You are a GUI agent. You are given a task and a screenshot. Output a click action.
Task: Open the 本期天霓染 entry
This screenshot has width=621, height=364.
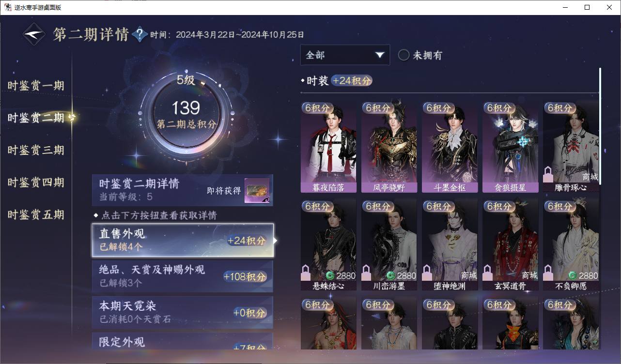coord(183,313)
